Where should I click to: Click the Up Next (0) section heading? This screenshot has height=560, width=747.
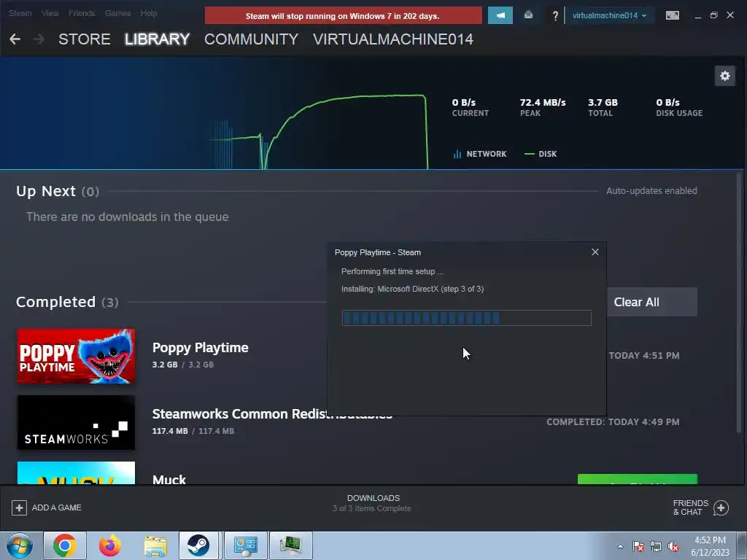(x=58, y=191)
